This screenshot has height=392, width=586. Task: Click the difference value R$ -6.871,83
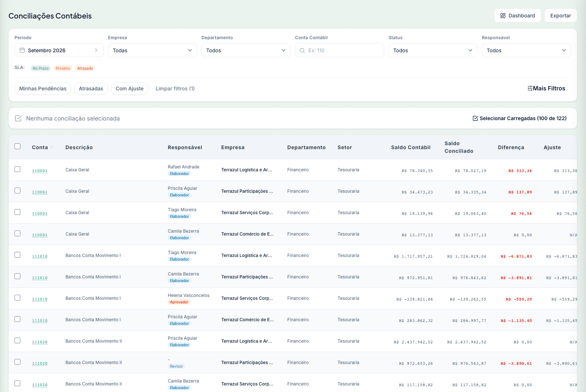pyautogui.click(x=516, y=256)
